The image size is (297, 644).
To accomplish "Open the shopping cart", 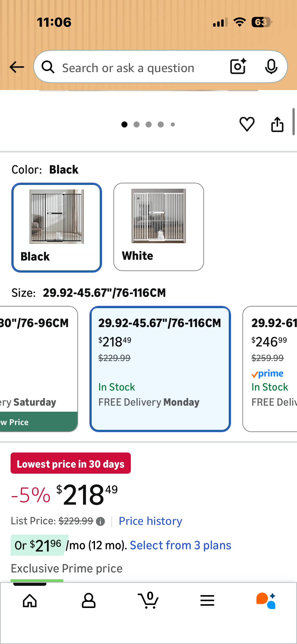I will 148,601.
